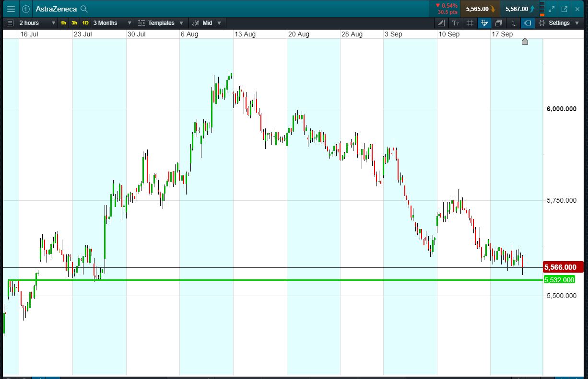Click the 16 Jul date label
This screenshot has height=379, width=588.
(29, 34)
